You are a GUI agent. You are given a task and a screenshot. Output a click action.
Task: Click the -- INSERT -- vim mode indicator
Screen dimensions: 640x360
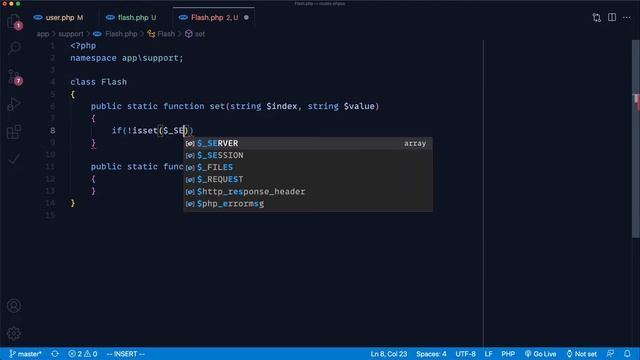[125, 354]
